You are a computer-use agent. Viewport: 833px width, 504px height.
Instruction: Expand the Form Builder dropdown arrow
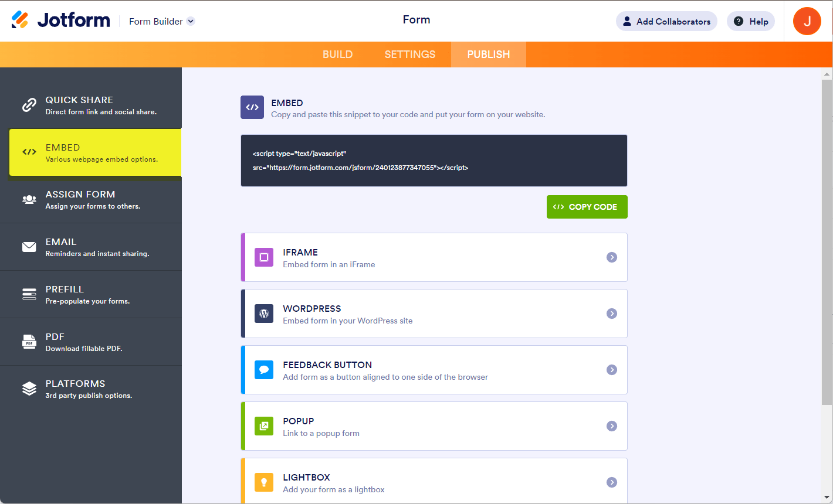click(191, 21)
